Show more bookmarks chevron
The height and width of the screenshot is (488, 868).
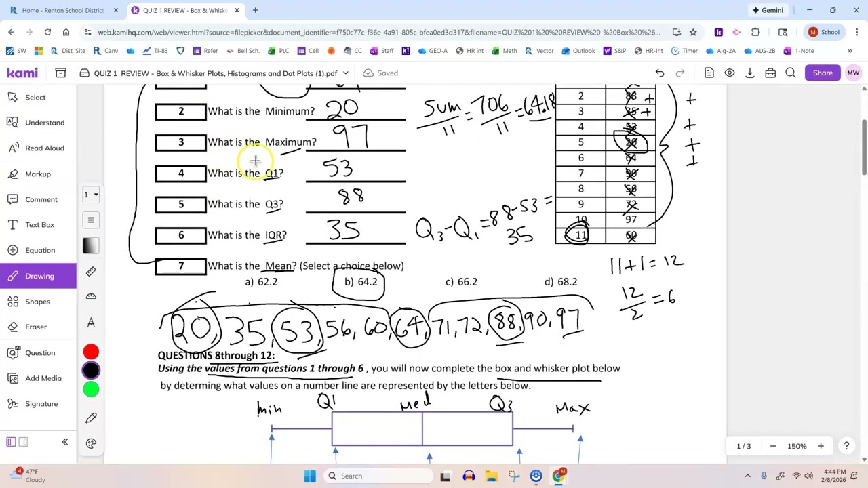click(x=849, y=51)
